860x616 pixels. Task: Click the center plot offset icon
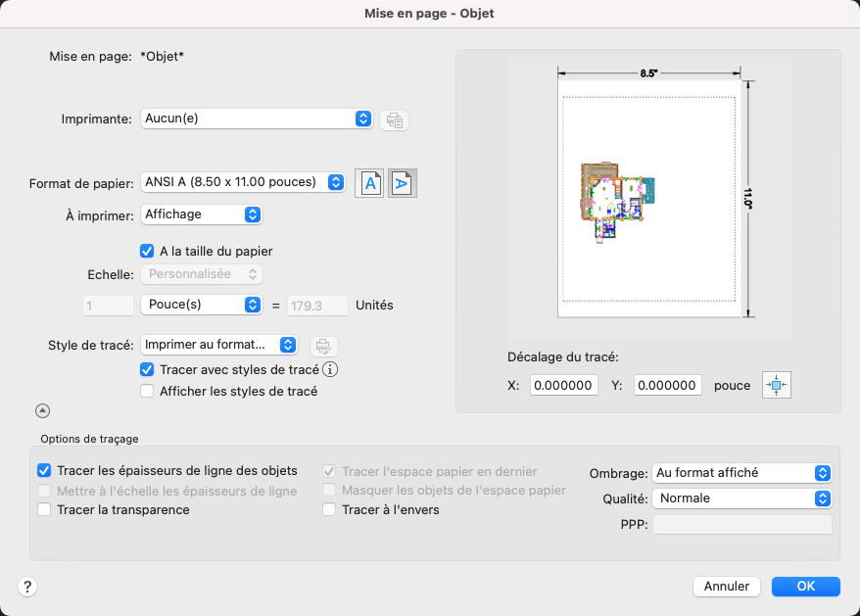(776, 385)
